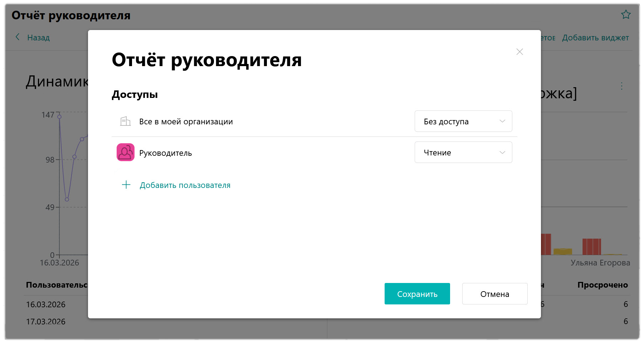Open the widget three-dot menu

click(621, 86)
